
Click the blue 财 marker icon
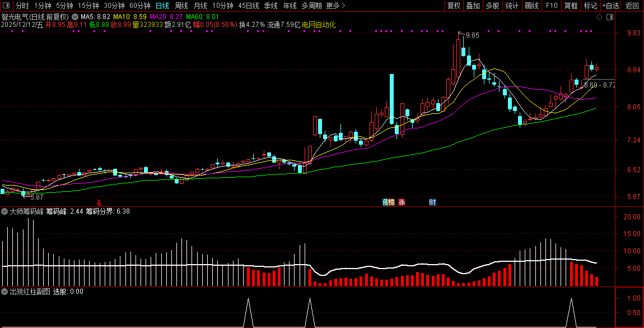point(432,202)
